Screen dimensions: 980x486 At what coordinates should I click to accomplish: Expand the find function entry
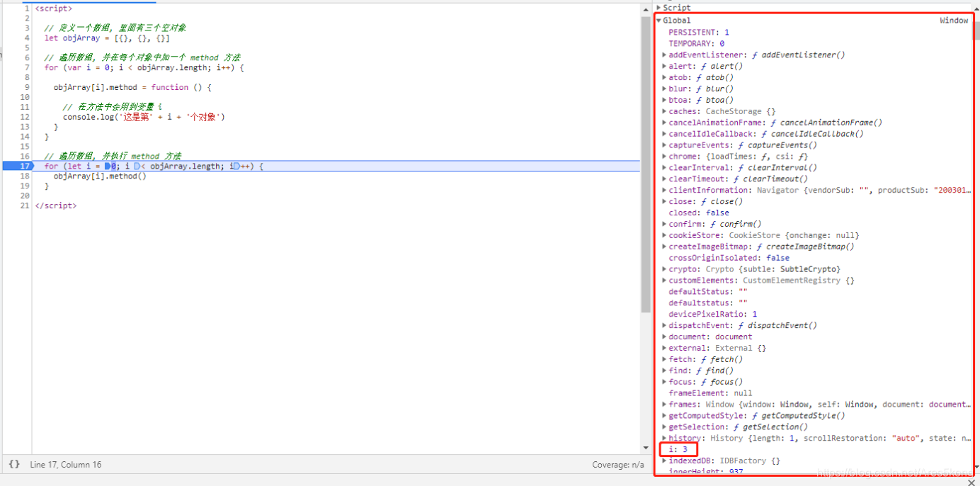click(x=664, y=371)
